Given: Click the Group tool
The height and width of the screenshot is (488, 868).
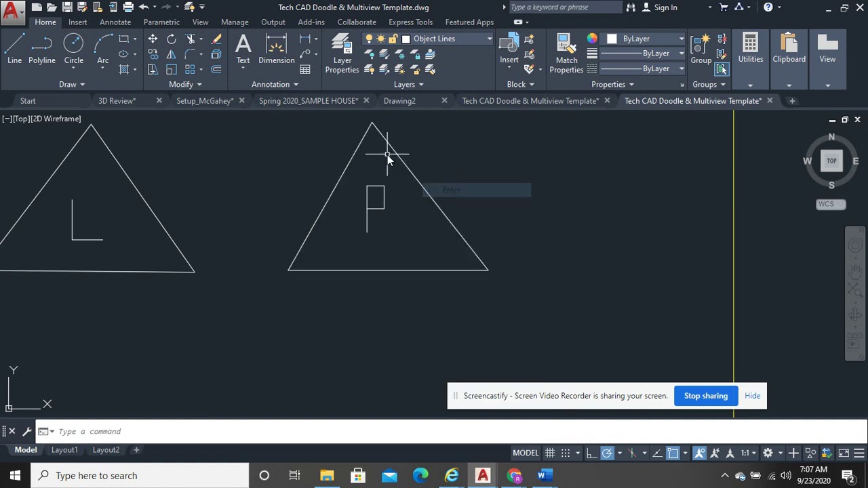Looking at the screenshot, I should pos(701,49).
